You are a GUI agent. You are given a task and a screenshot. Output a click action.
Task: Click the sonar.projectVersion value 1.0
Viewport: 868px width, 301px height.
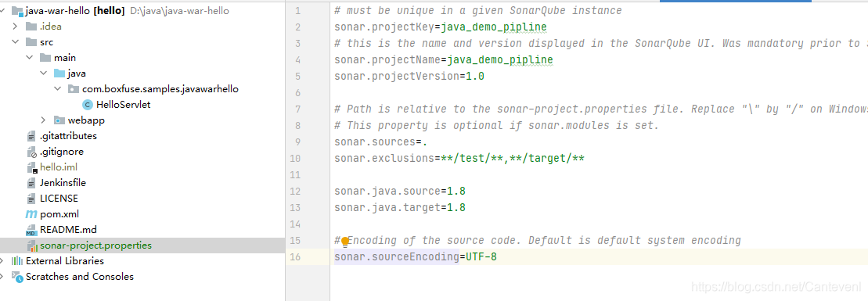(475, 77)
